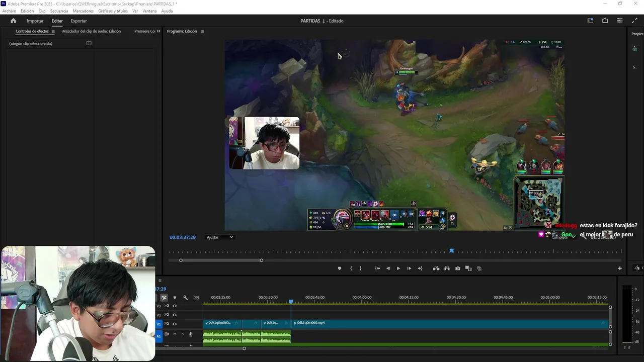Export frame with camera icon
The image size is (644, 362).
tap(458, 268)
